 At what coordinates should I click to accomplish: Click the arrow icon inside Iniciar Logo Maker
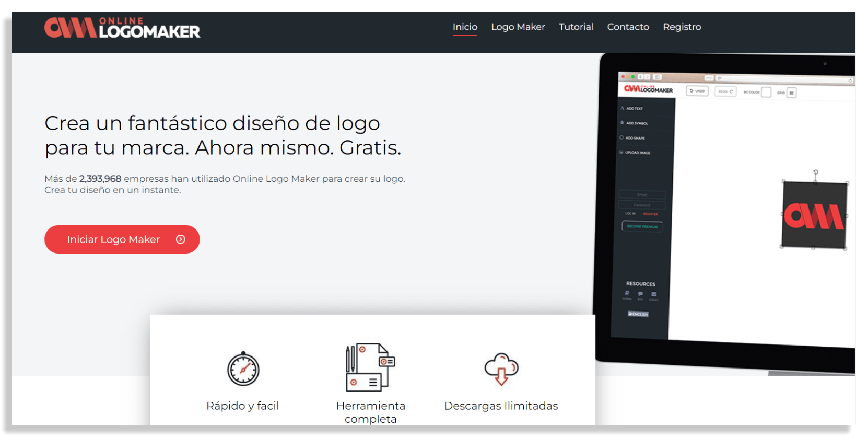(x=181, y=239)
